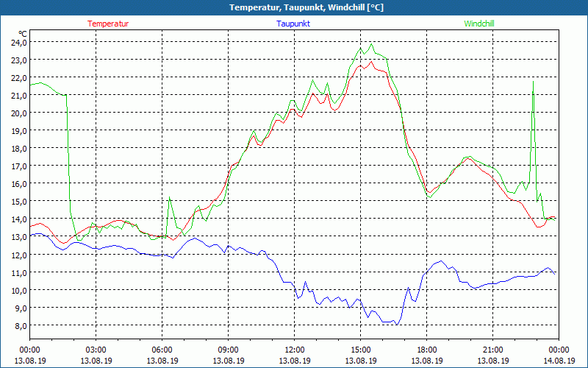This screenshot has width=588, height=368.
Task: Click the 09:00 time axis label
Action: [229, 350]
